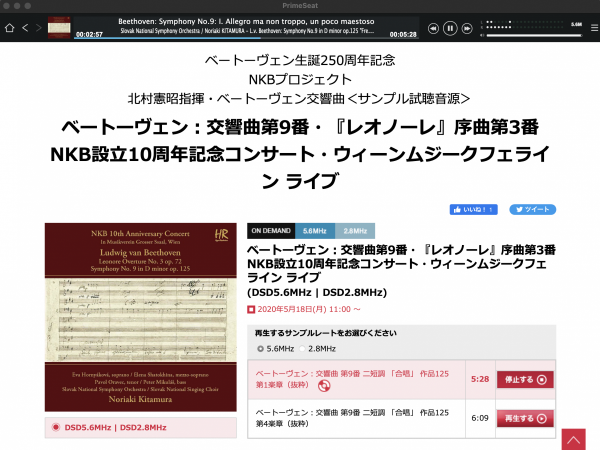Go forward with the right arrow
The image size is (600, 450).
[x=39, y=28]
